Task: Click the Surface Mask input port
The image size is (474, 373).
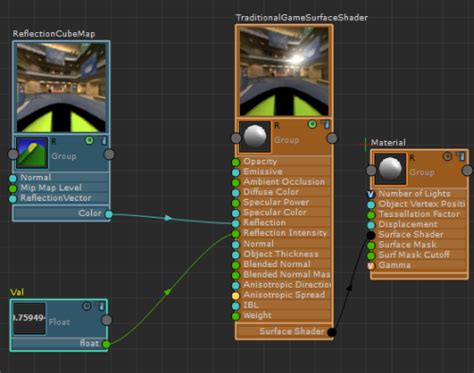Action: (371, 246)
